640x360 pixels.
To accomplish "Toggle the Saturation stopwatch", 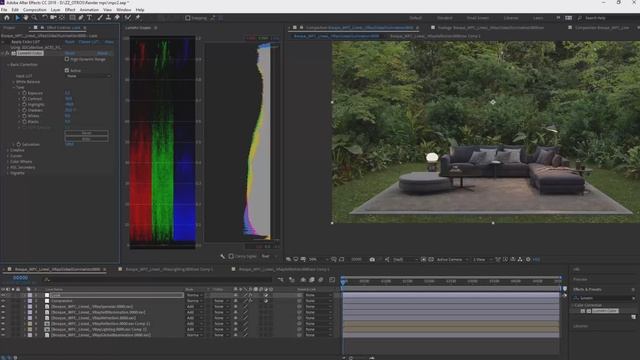I will tap(19, 144).
